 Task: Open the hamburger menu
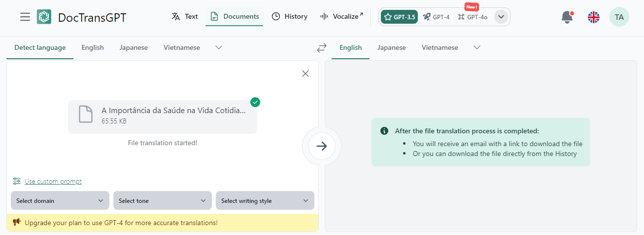pos(25,17)
